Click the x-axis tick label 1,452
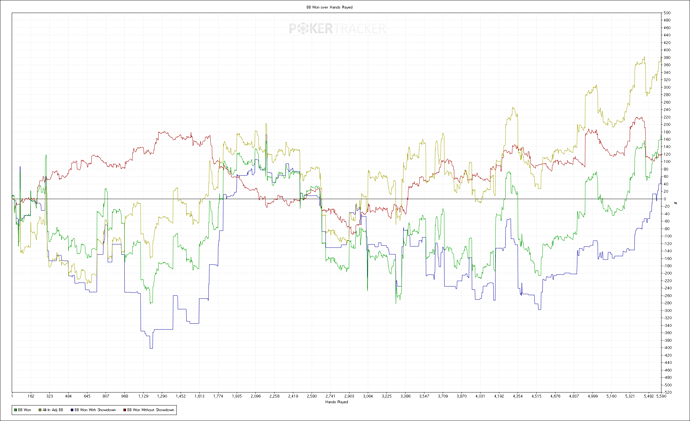This screenshot has height=421, width=690. pos(181,396)
